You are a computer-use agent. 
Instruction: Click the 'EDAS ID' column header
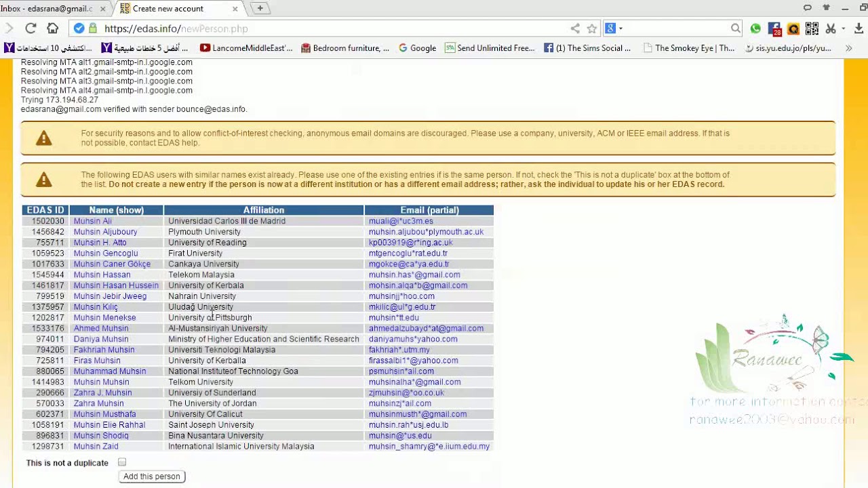coord(45,210)
